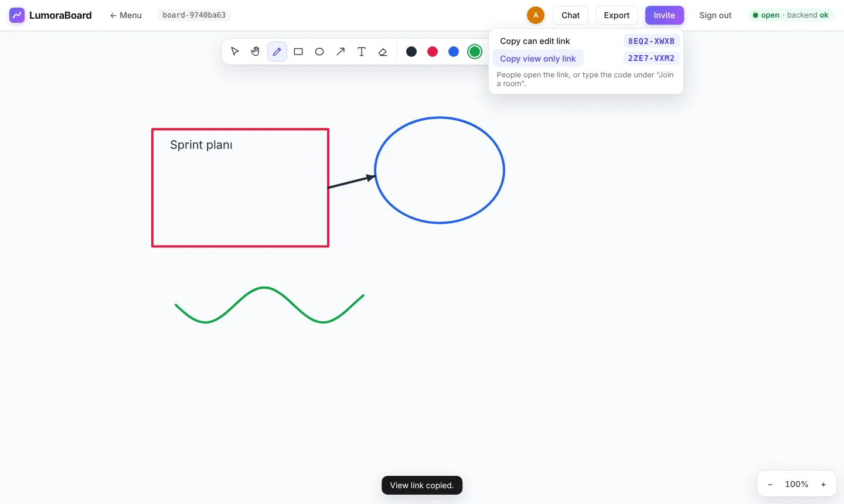Image resolution: width=844 pixels, height=504 pixels.
Task: Pick the ellipse shape tool
Action: [x=319, y=52]
